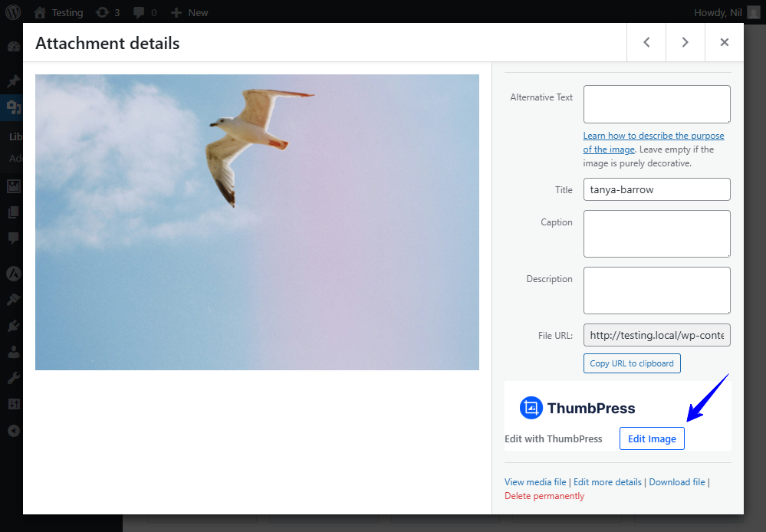
Task: Click the user avatar in admin bar
Action: [x=753, y=13]
